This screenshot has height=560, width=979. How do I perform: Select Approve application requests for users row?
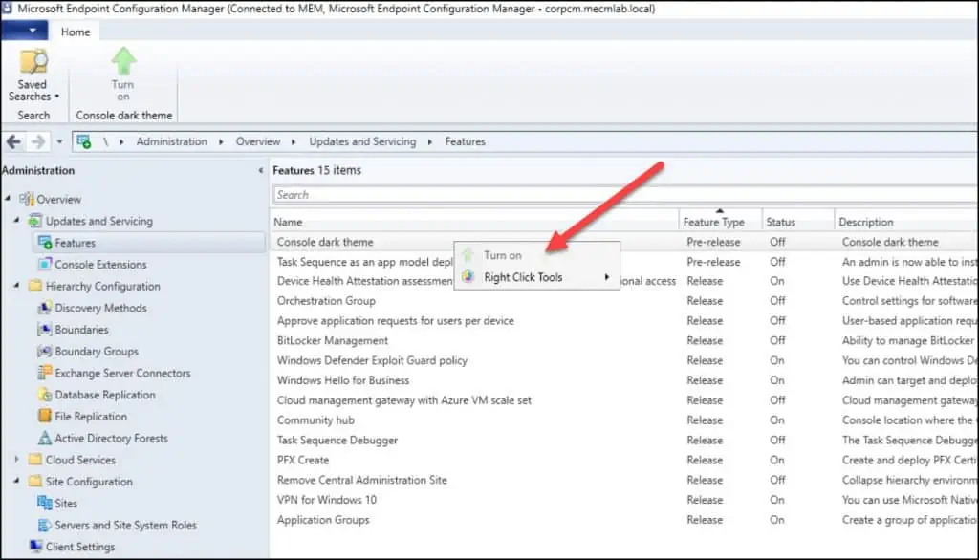pos(625,320)
